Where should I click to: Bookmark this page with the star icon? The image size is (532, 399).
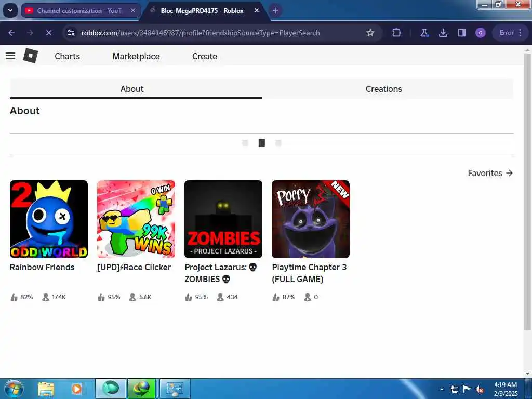tap(370, 33)
